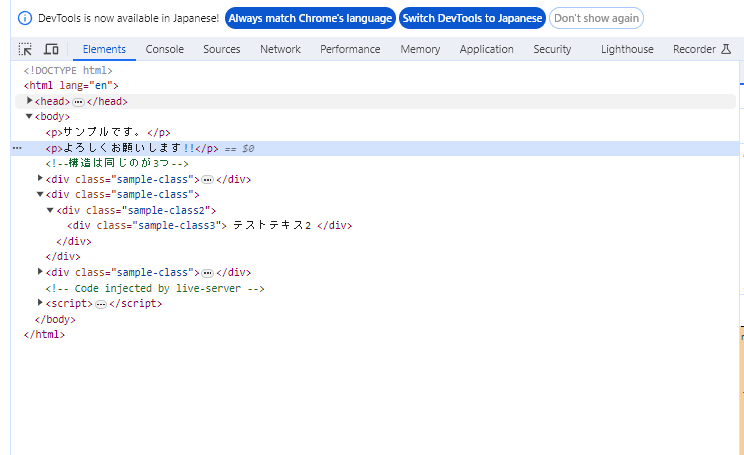Select the サンプルです paragraph node

point(108,132)
